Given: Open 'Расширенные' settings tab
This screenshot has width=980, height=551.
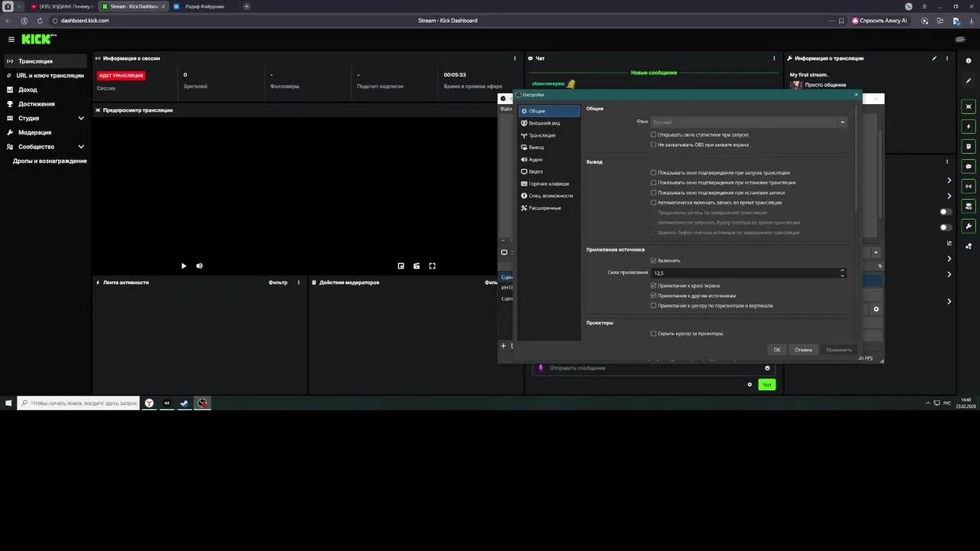Looking at the screenshot, I should coord(548,208).
